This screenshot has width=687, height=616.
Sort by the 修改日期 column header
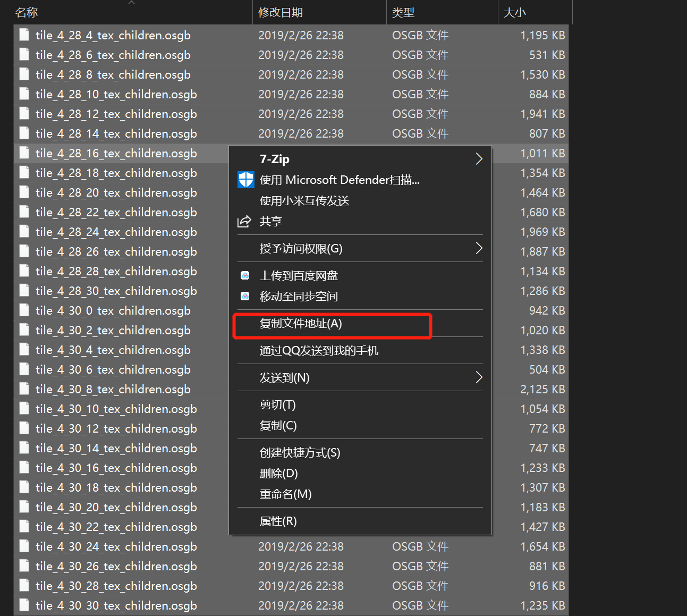(x=319, y=12)
